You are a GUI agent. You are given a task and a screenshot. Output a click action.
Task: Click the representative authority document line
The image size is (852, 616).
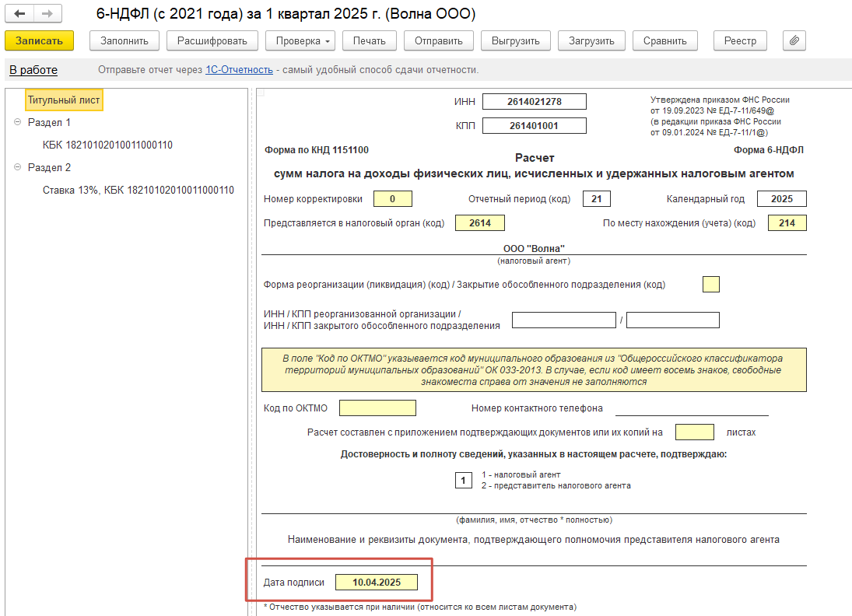tap(534, 558)
